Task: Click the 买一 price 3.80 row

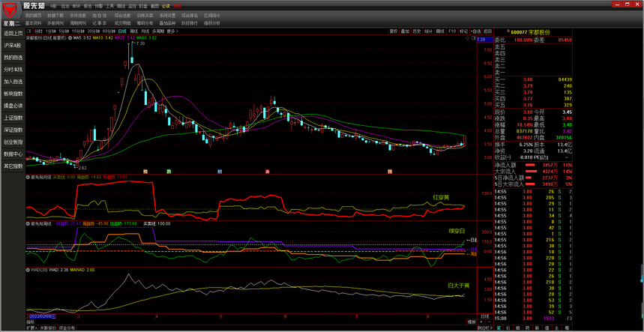Action: [534, 79]
